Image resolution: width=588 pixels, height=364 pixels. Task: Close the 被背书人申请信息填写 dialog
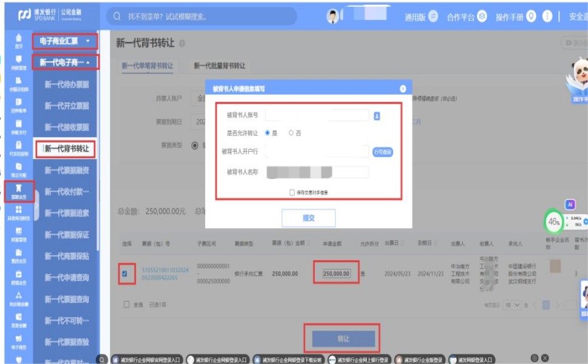pos(403,89)
